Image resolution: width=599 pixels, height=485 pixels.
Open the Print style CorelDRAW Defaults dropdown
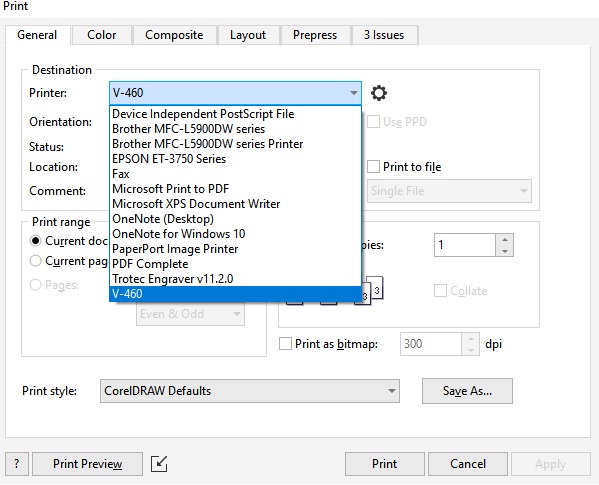tap(250, 391)
